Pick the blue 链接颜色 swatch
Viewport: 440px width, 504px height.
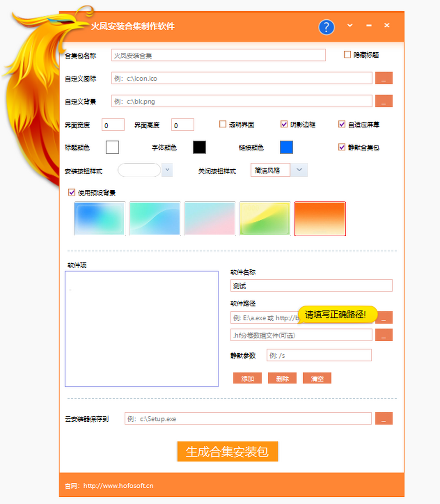coord(286,147)
